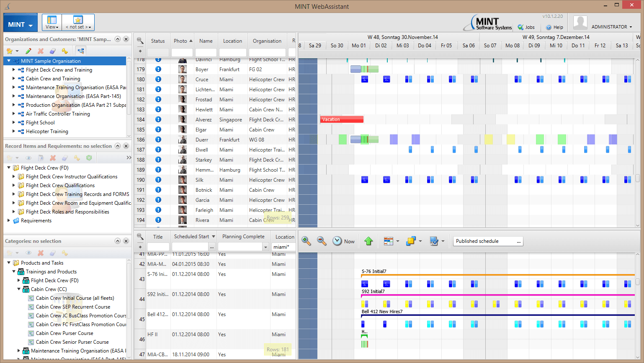
Task: Click the green up arrow icon
Action: [368, 241]
